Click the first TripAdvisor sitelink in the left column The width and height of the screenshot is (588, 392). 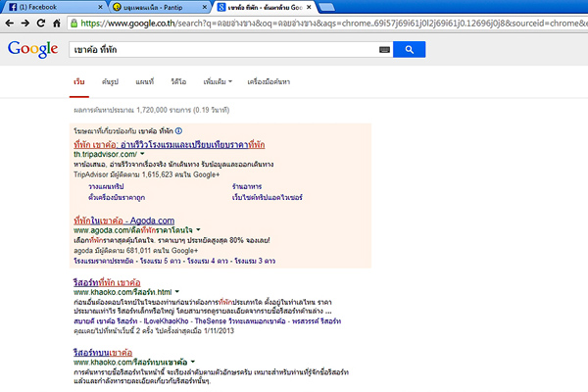pyautogui.click(x=106, y=186)
